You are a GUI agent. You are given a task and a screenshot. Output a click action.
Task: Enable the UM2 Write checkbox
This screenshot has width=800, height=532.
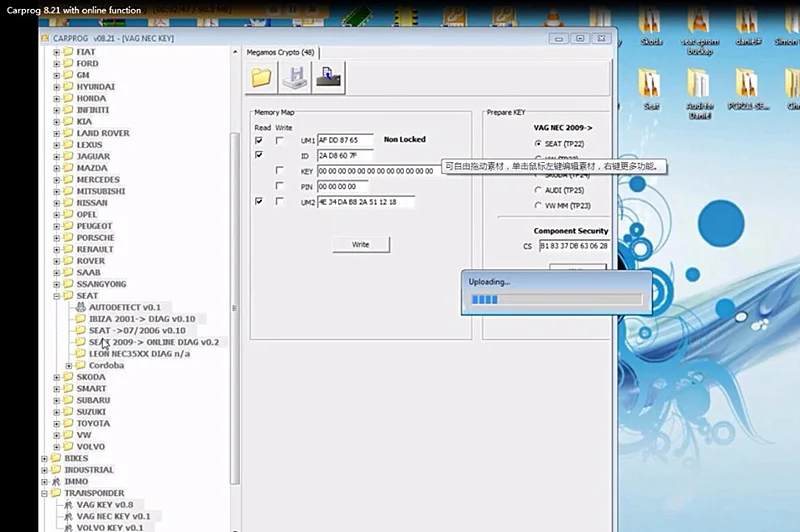279,201
